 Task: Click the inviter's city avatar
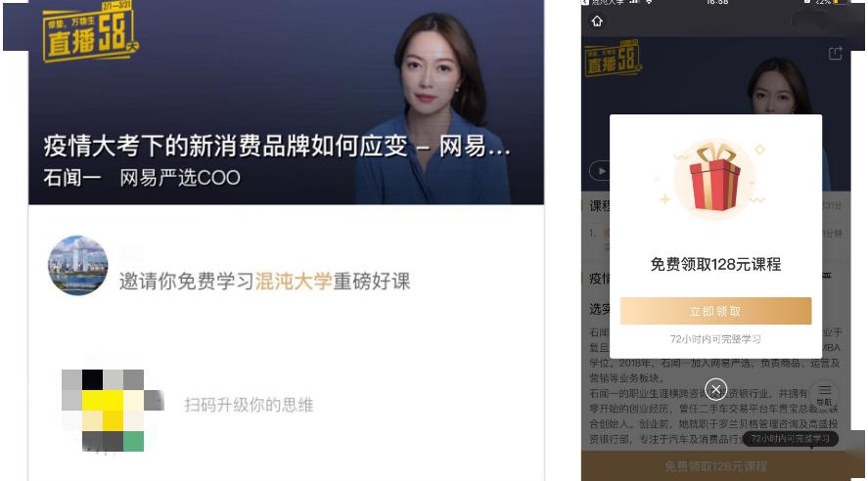(x=78, y=266)
